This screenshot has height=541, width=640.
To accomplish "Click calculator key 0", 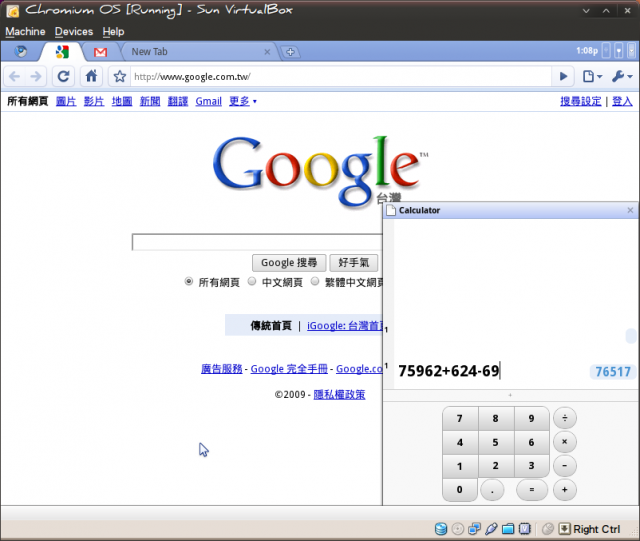I will (460, 490).
